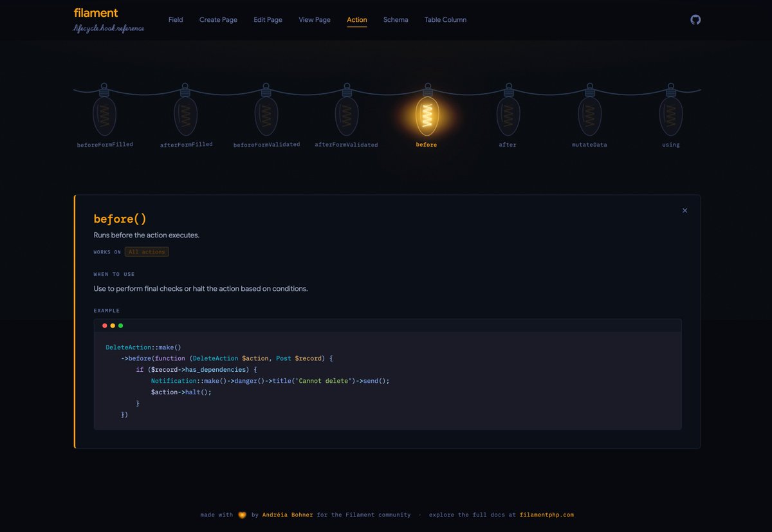The image size is (772, 532).
Task: Click the 'Cannot delete' string in code
Action: click(x=324, y=381)
